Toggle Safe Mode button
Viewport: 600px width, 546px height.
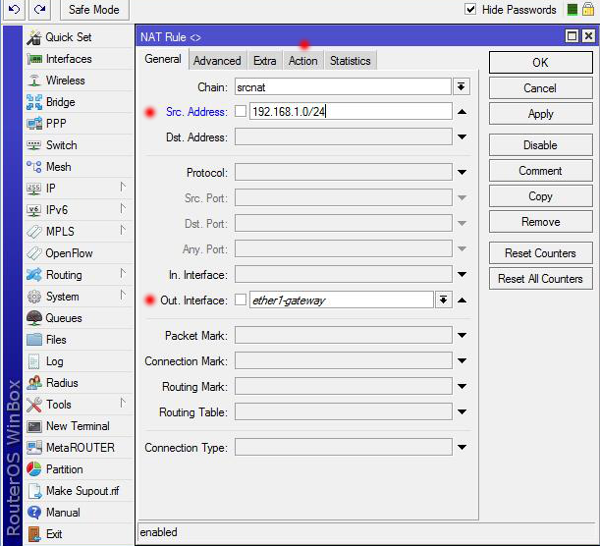point(94,9)
